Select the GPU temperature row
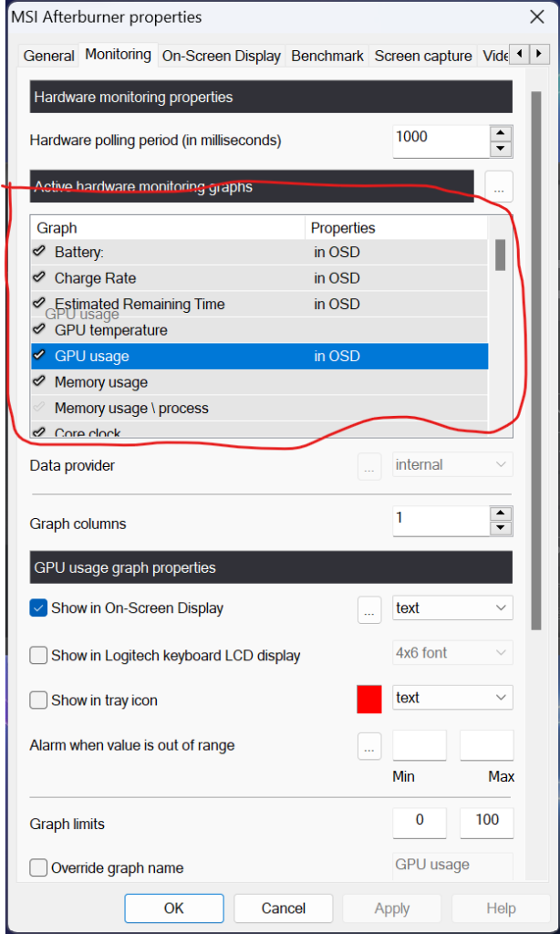Screen dimensions: 560x934 point(260,330)
